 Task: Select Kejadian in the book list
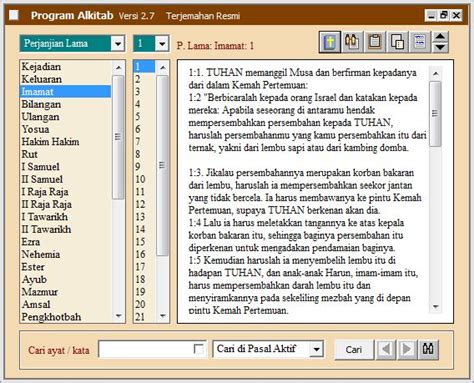(x=65, y=67)
